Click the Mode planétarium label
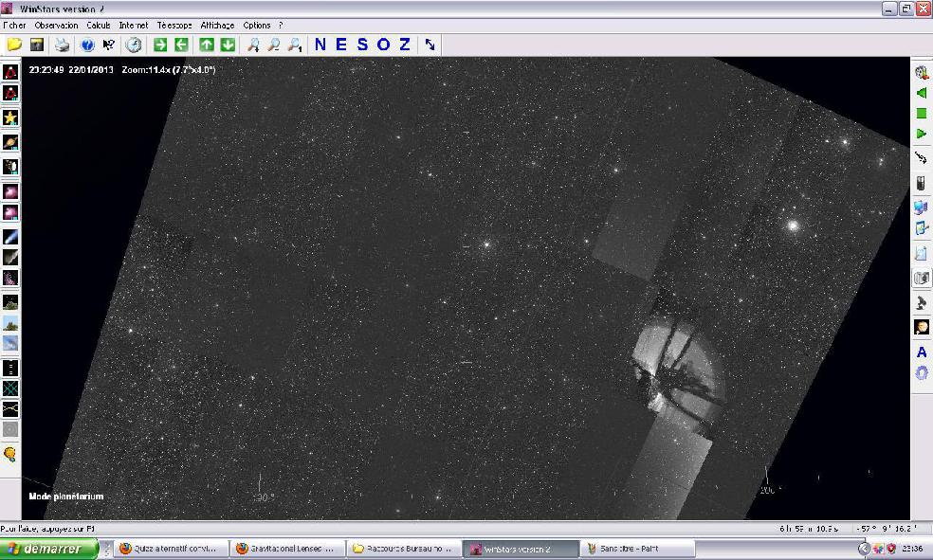 pos(66,497)
